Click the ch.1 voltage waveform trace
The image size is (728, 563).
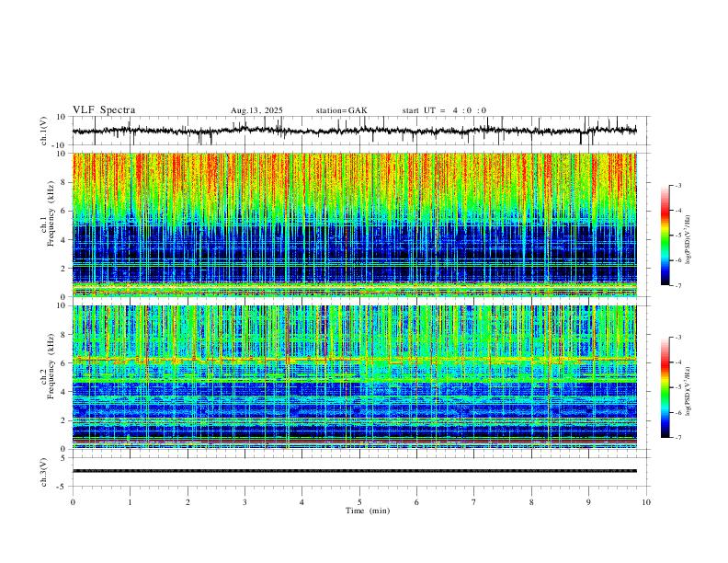pos(354,131)
